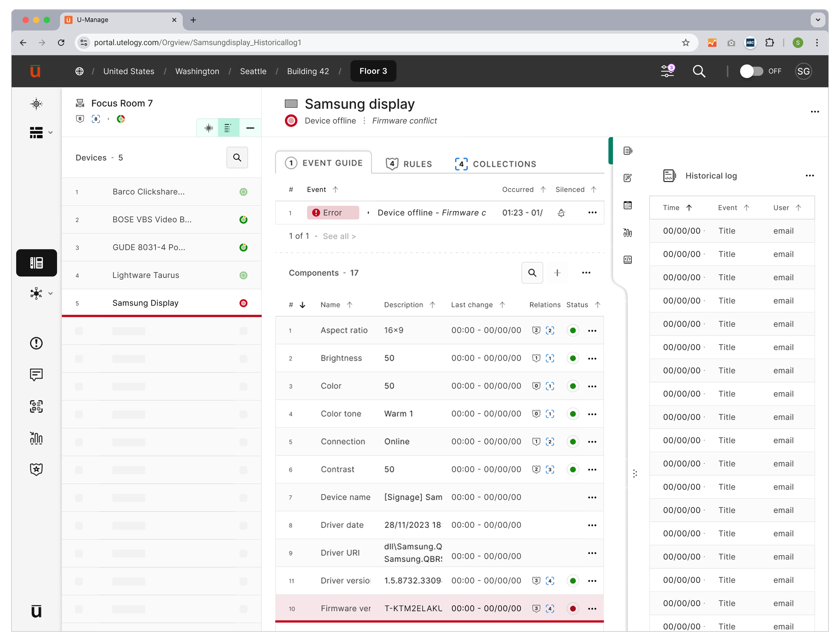Click the See all events link
This screenshot has width=840, height=641.
point(339,236)
